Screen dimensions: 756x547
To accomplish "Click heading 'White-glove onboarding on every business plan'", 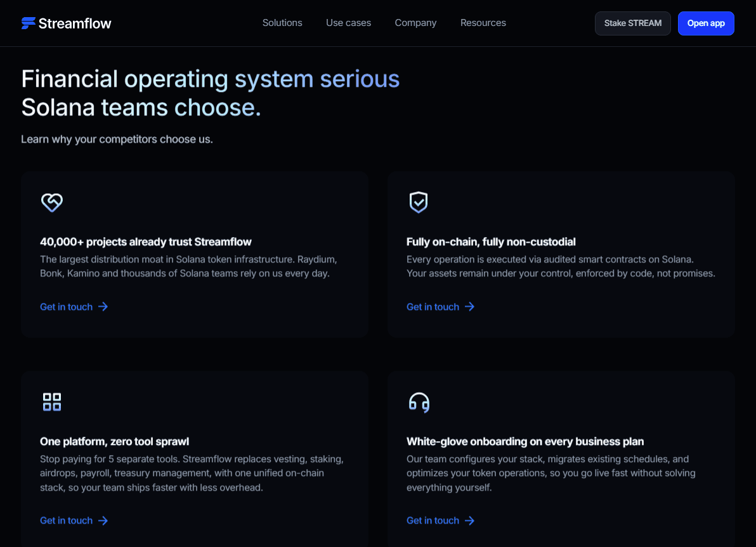I will pos(525,441).
